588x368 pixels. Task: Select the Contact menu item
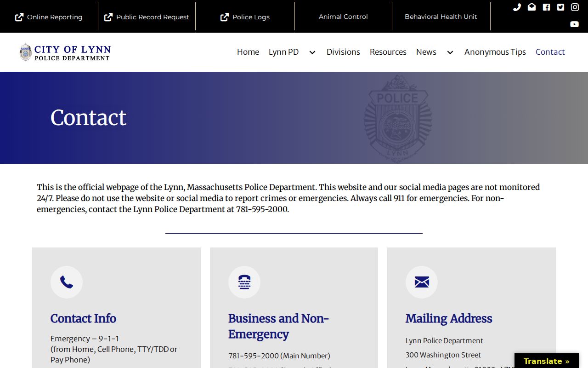point(550,52)
